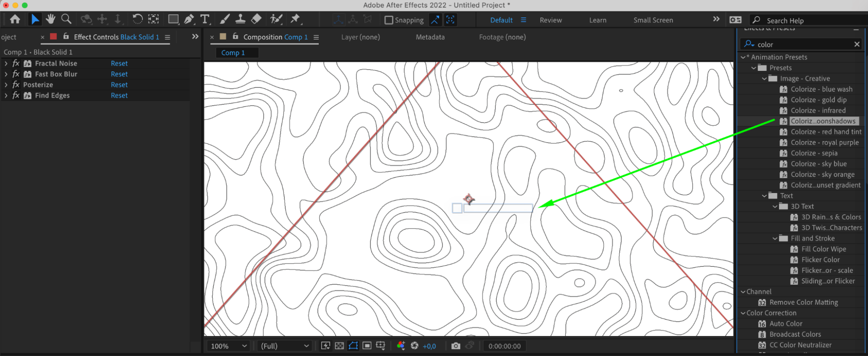The width and height of the screenshot is (868, 356).
Task: Select the Brush tool
Action: pyautogui.click(x=224, y=19)
